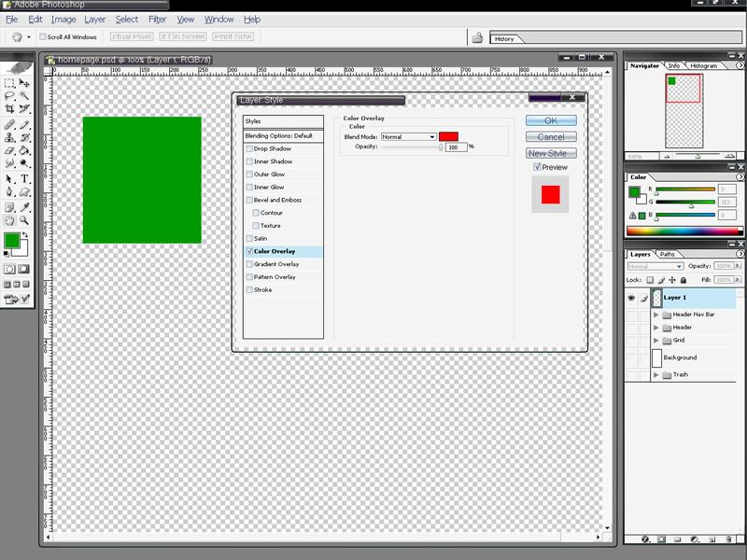Open the Image menu
The width and height of the screenshot is (747, 560).
[63, 20]
